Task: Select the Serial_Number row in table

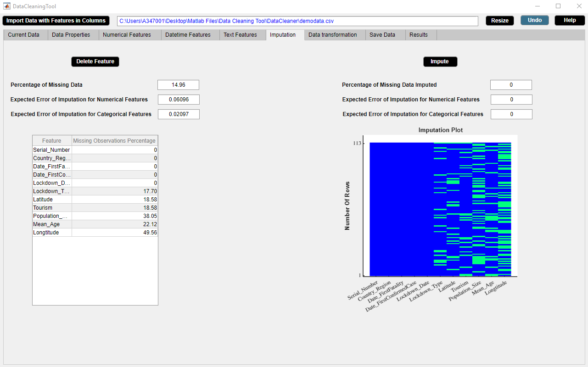Action: coord(95,150)
